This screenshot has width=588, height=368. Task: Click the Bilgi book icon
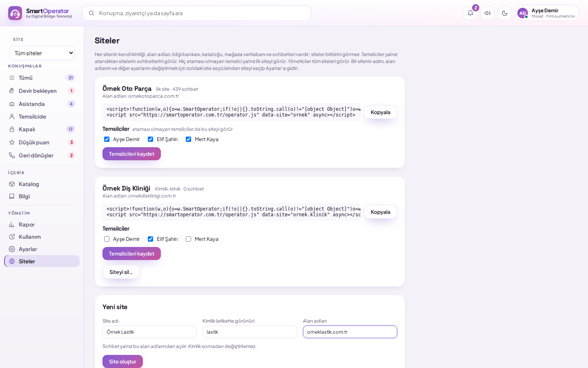tap(12, 196)
